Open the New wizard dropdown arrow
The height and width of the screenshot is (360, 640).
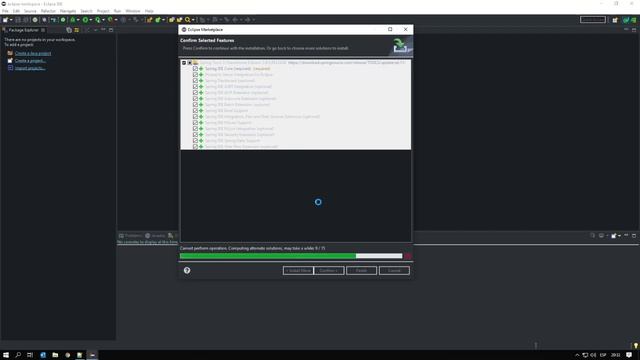pos(11,20)
